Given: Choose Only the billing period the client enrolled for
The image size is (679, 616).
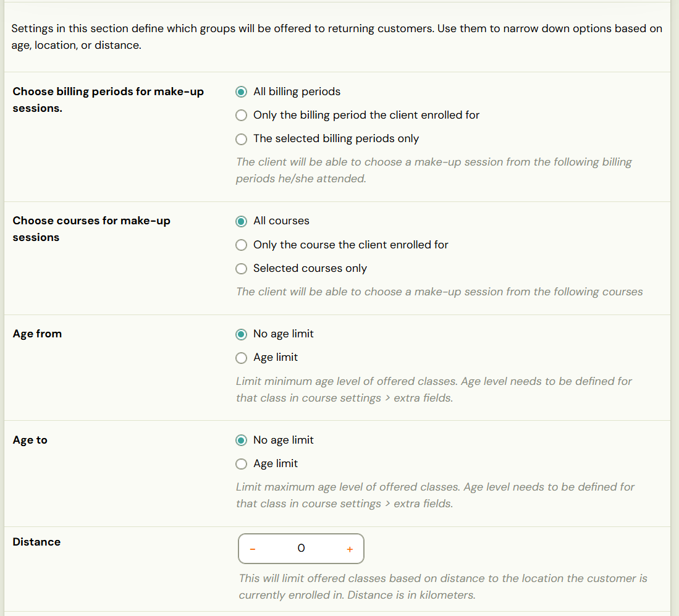Looking at the screenshot, I should [x=241, y=115].
